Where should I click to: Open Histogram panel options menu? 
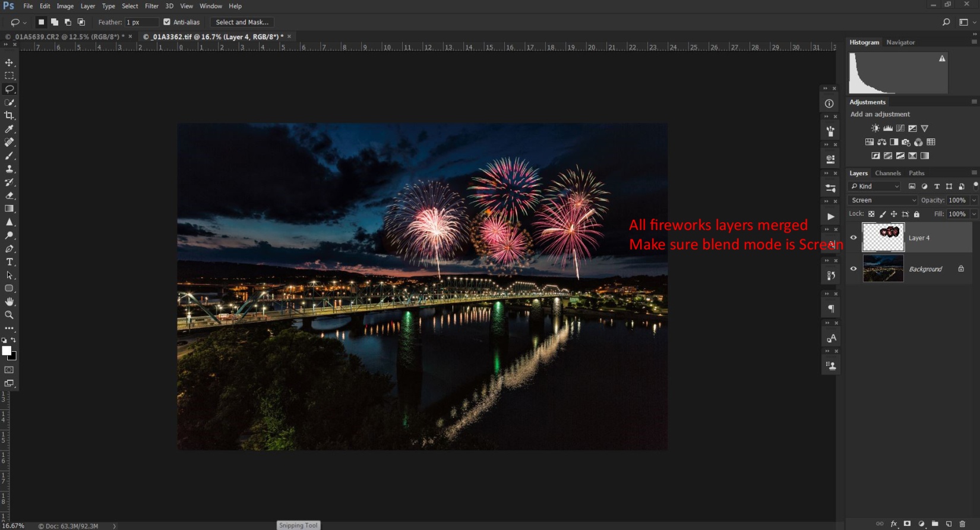(974, 42)
